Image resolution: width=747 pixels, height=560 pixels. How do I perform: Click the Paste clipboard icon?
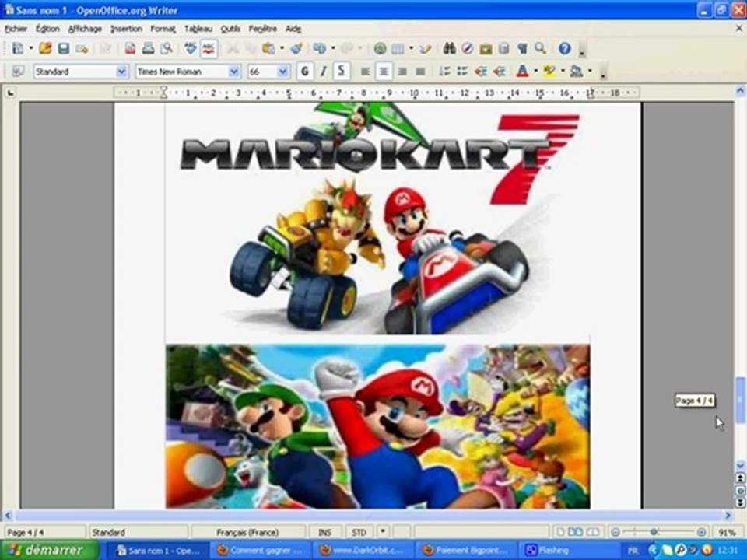pyautogui.click(x=268, y=48)
